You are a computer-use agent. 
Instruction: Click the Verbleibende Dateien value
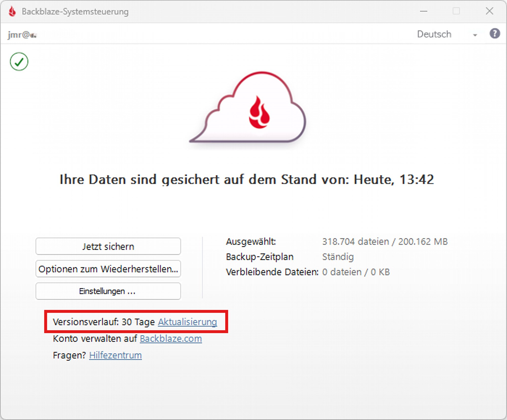pyautogui.click(x=356, y=272)
